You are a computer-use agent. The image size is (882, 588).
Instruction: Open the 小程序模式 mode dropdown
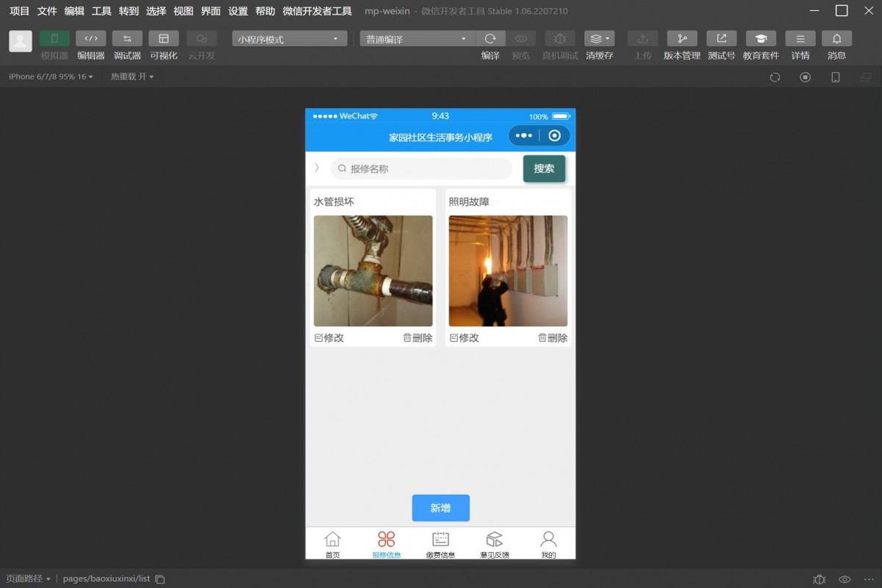(290, 39)
